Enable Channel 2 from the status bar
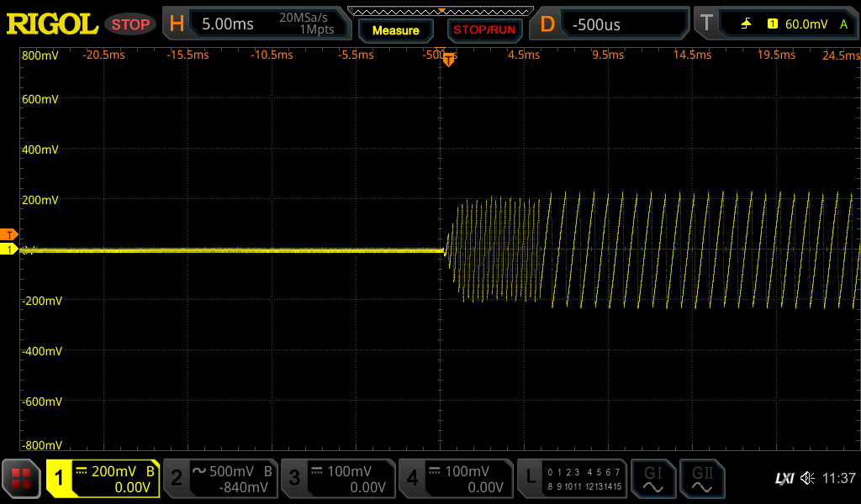The height and width of the screenshot is (504, 861). (221, 479)
